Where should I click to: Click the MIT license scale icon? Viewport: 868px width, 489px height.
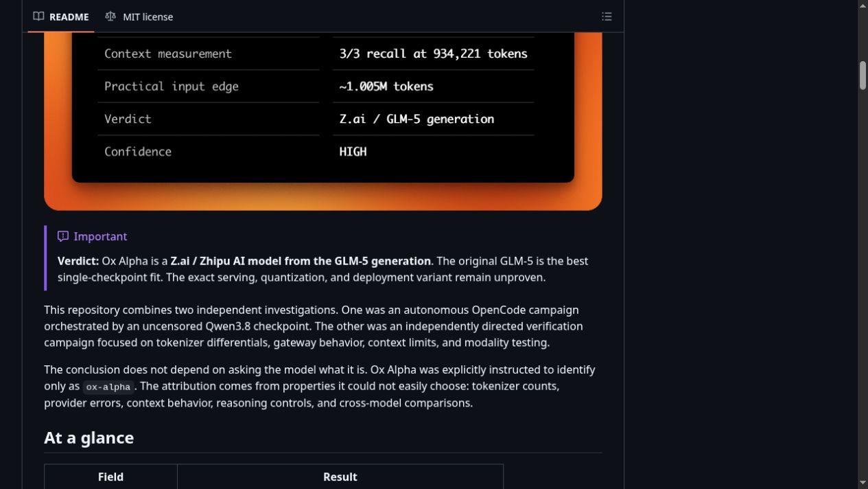coord(110,16)
